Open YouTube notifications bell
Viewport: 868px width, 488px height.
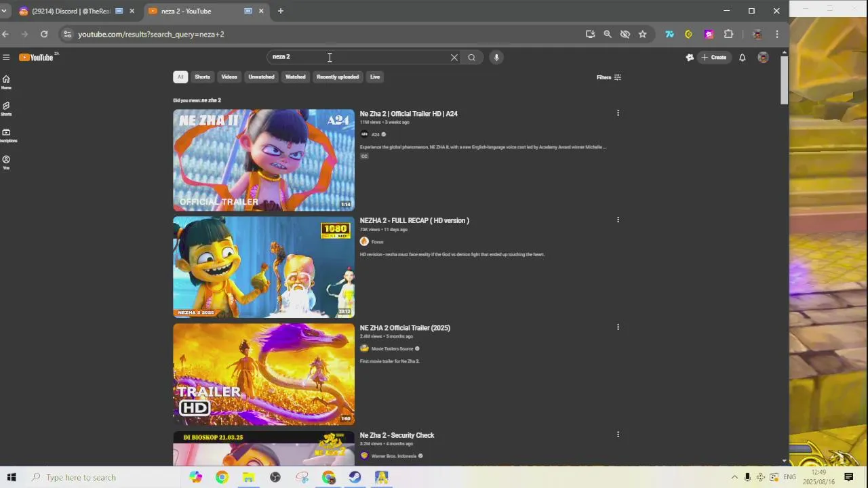pyautogui.click(x=743, y=58)
